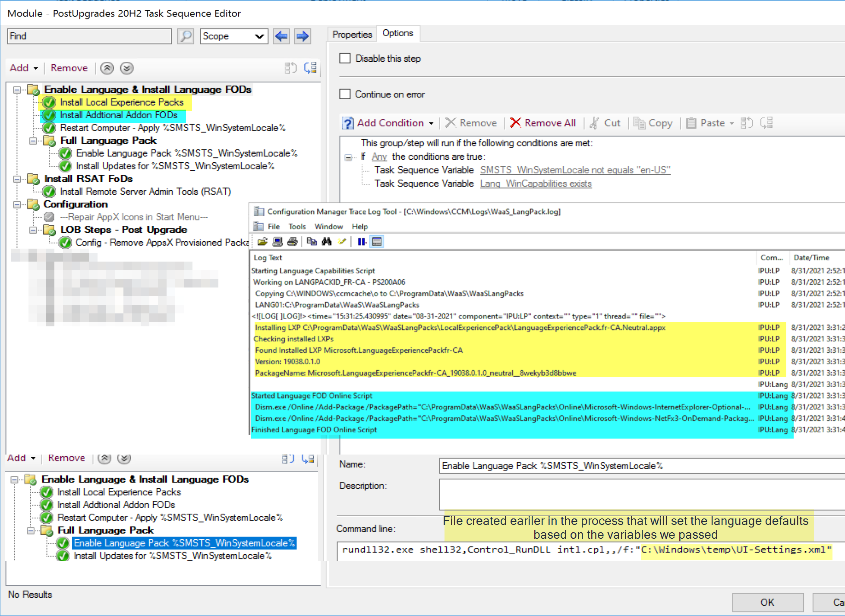The width and height of the screenshot is (845, 616).
Task: Open the File menu in Trace Log Tool
Action: coord(274,227)
